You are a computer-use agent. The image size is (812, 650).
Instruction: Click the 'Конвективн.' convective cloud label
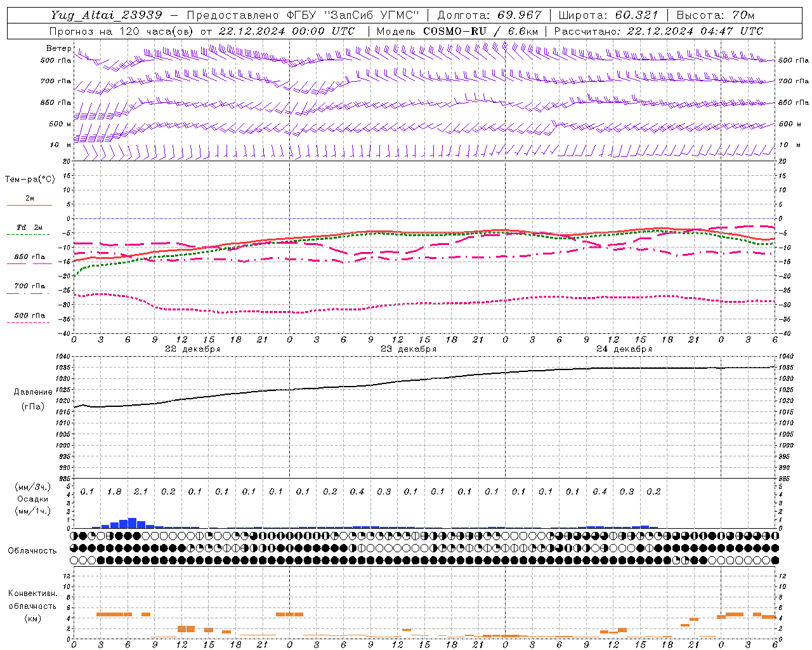(32, 594)
